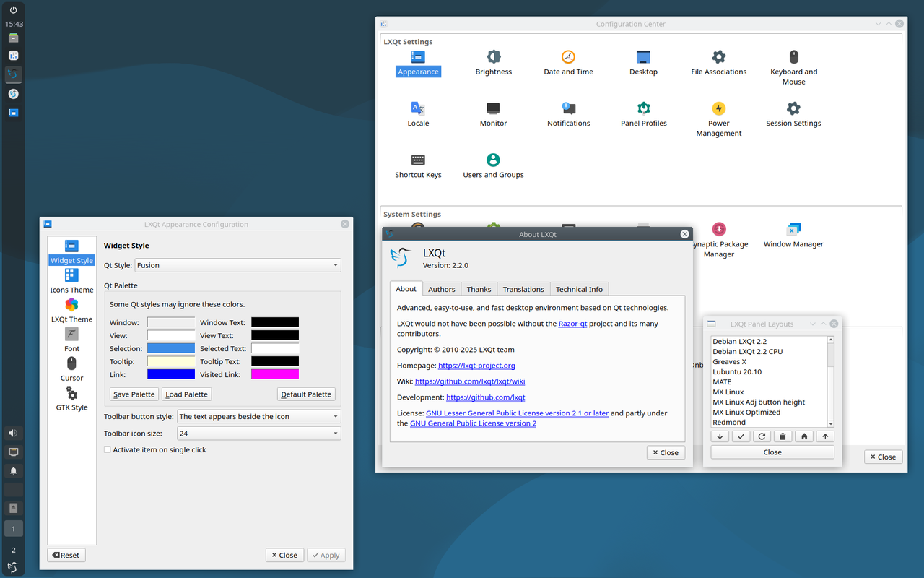Switch to the Thanks tab
Viewport: 924px width, 578px height.
[x=479, y=289]
